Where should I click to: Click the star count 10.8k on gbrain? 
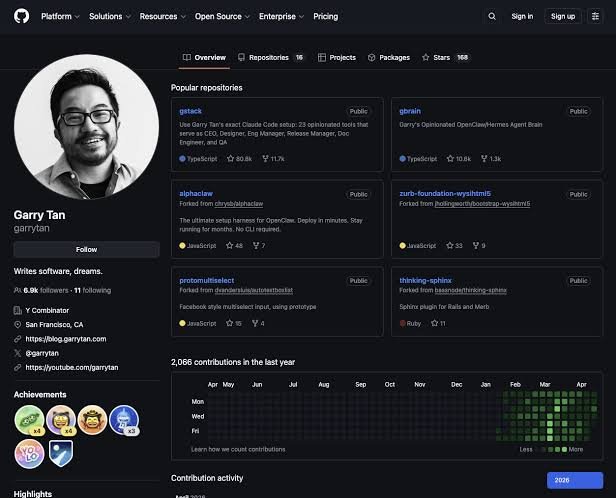pos(458,159)
